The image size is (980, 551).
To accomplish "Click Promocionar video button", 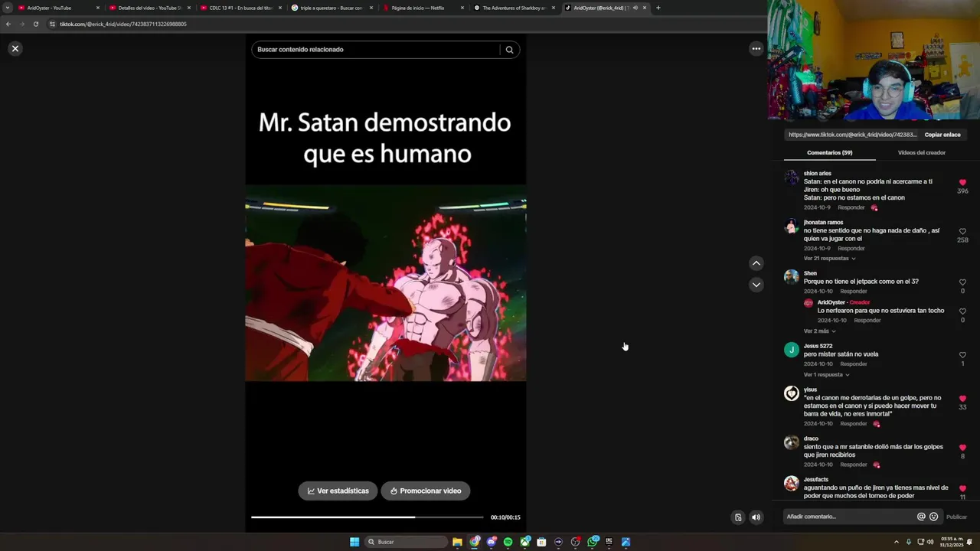I will (x=426, y=491).
